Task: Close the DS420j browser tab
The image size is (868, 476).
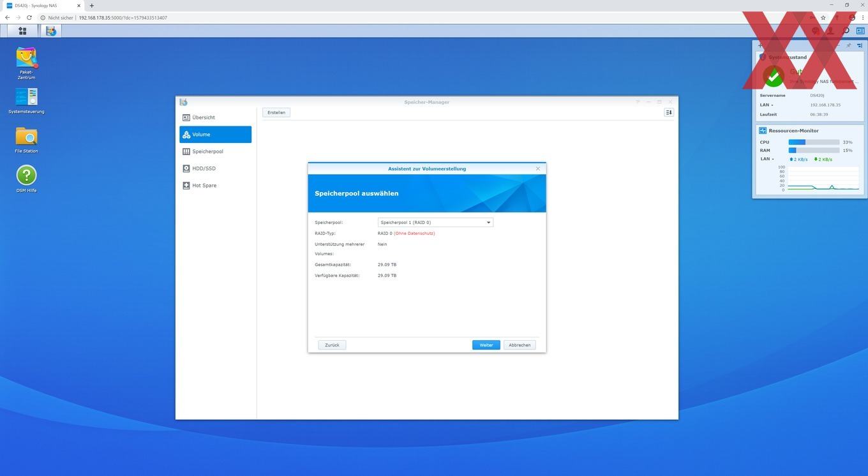Action: pyautogui.click(x=79, y=6)
